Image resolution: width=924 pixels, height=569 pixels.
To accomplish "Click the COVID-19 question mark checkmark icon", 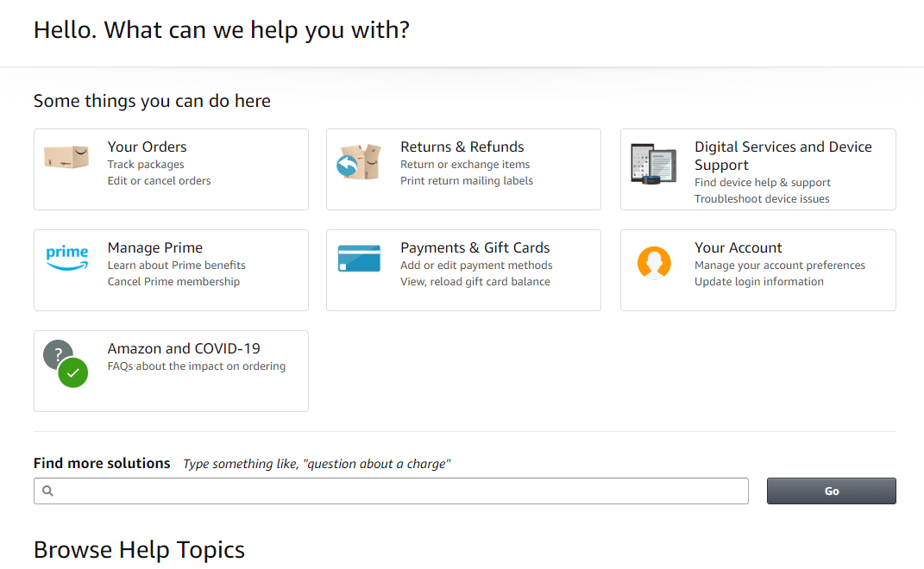I will pyautogui.click(x=66, y=364).
